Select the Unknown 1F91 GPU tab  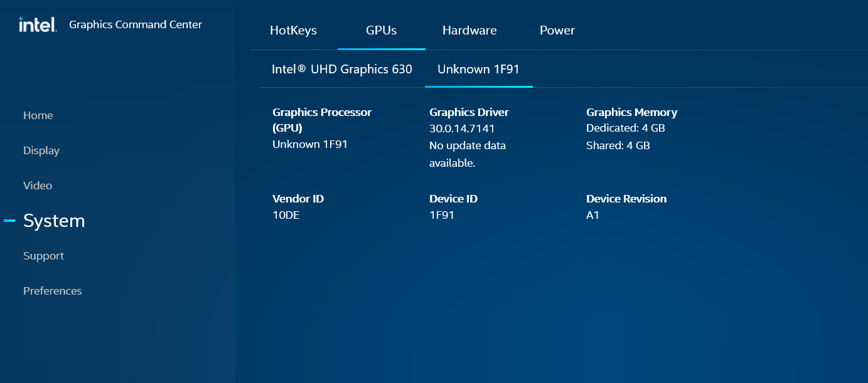[479, 69]
